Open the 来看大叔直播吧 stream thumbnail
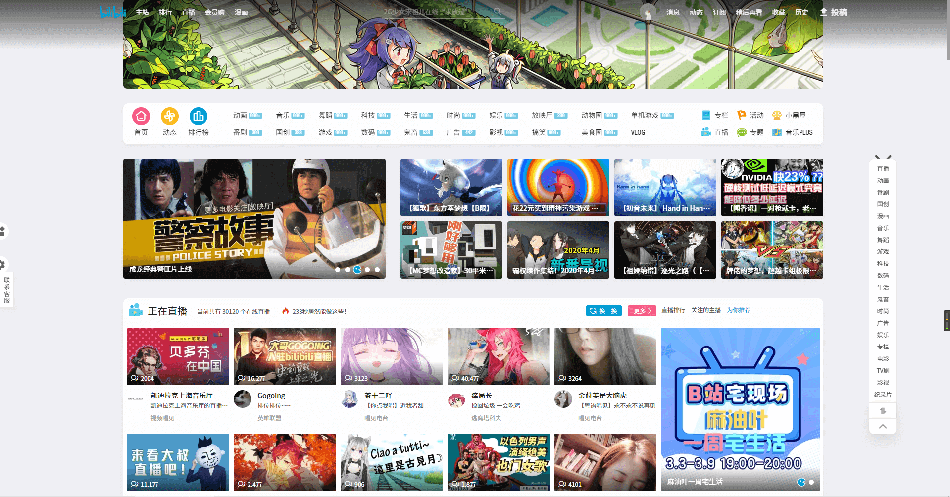Screen dimensions: 950x497 [178, 462]
